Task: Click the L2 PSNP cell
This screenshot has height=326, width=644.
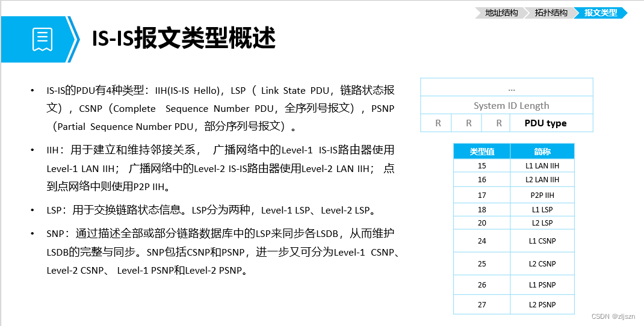Action: tap(542, 305)
